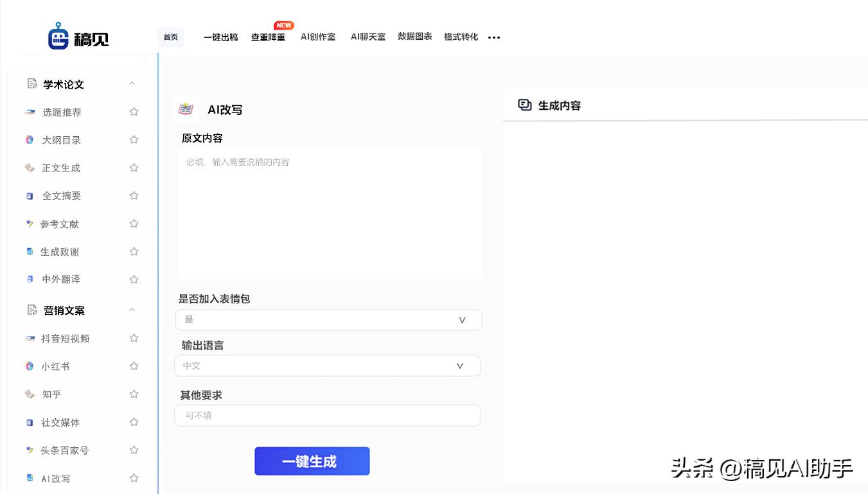868x494 pixels.
Task: Click the AI改写 book icon above the form
Action: click(x=185, y=108)
